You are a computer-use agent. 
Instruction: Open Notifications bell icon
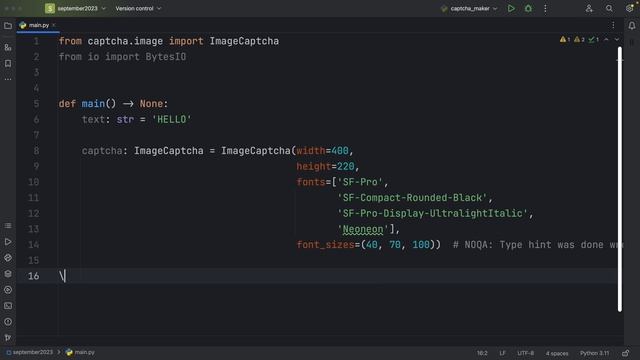click(631, 25)
